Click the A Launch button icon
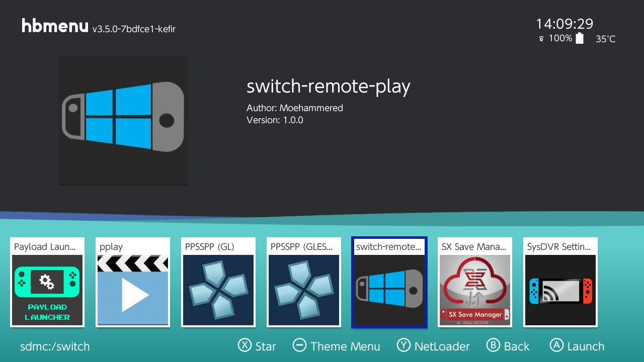This screenshot has height=362, width=644. click(x=556, y=345)
